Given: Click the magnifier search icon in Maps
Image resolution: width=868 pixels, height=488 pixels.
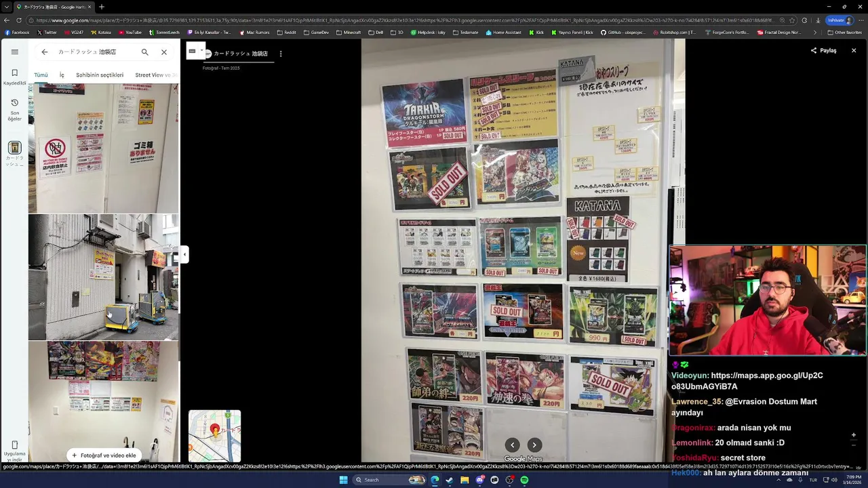Looking at the screenshot, I should point(144,52).
